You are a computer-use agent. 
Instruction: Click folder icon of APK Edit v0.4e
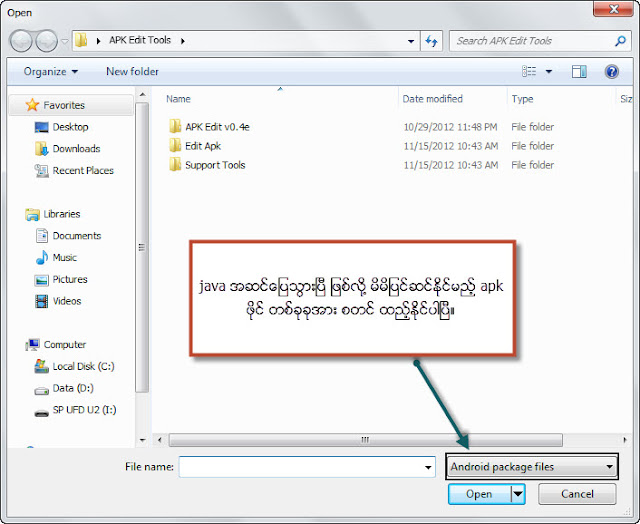pos(175,126)
